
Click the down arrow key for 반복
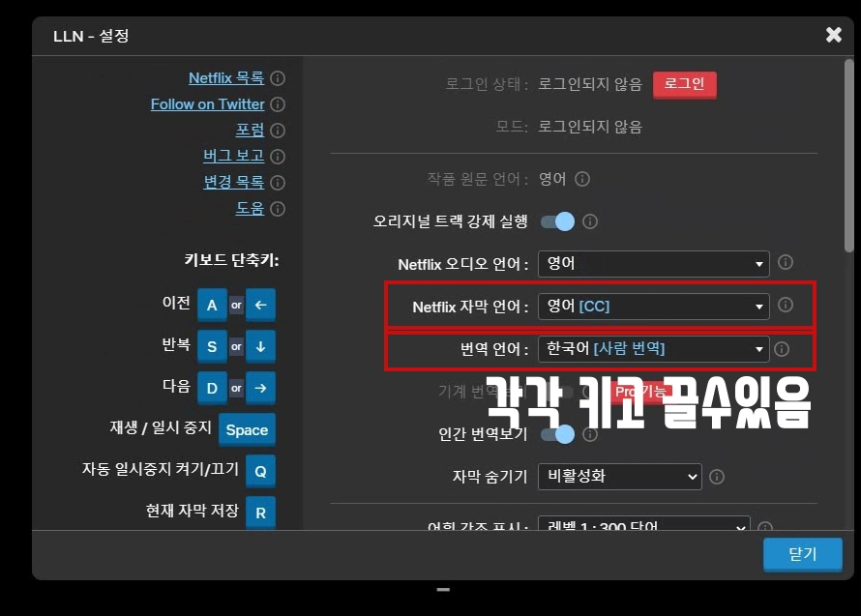click(260, 346)
